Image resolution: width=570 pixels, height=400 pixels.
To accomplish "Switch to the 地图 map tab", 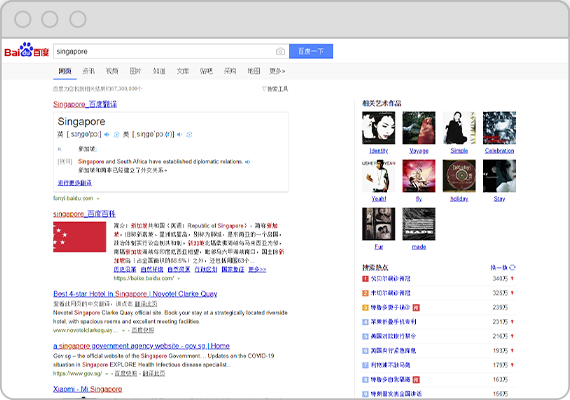I will pos(253,71).
